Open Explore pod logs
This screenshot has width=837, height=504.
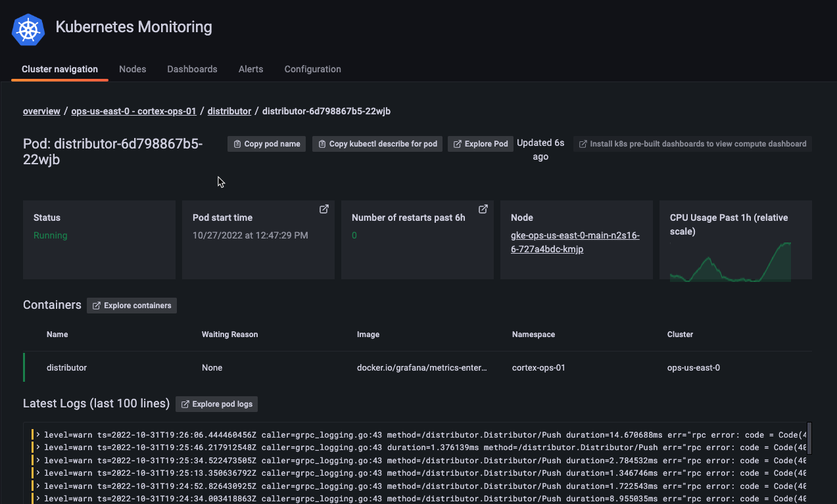point(217,404)
